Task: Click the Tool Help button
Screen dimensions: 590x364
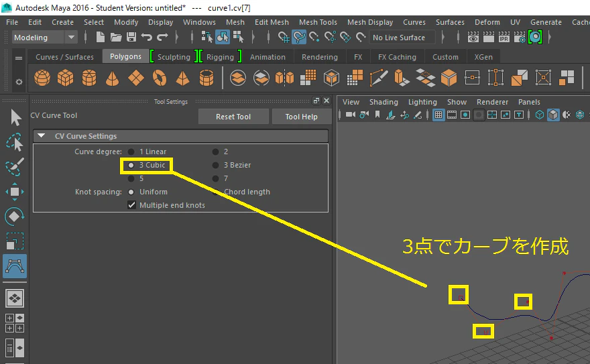Action: click(x=301, y=117)
